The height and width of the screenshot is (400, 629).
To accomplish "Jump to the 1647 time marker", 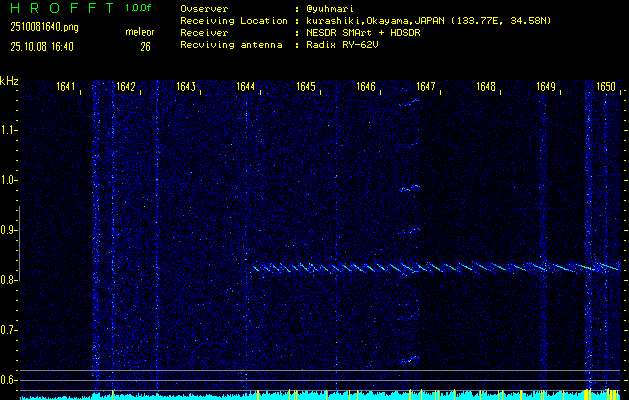I will [426, 87].
